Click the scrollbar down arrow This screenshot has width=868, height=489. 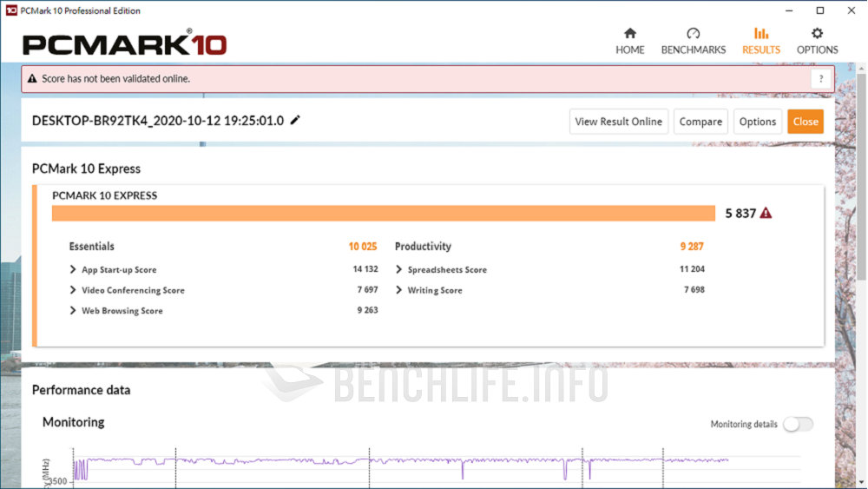pyautogui.click(x=861, y=482)
